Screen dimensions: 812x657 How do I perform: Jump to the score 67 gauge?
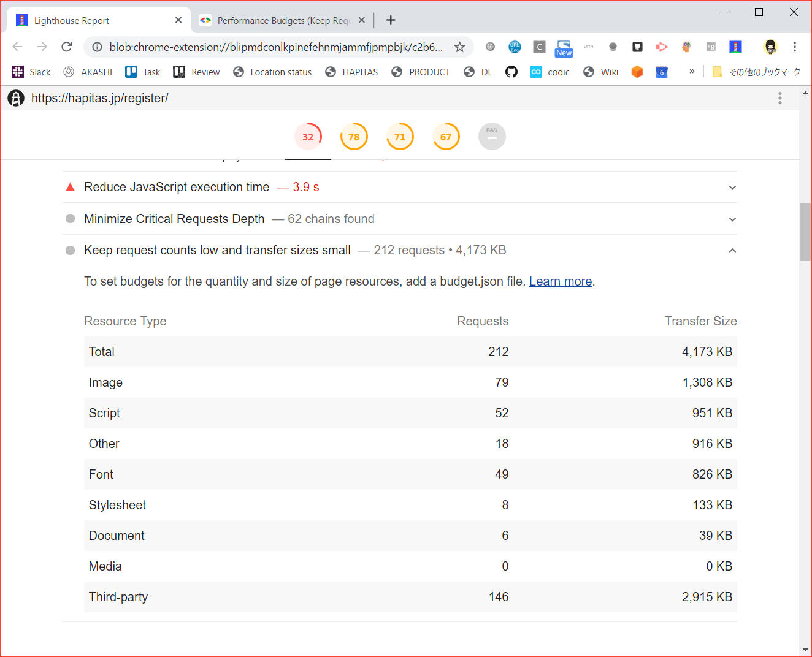446,136
